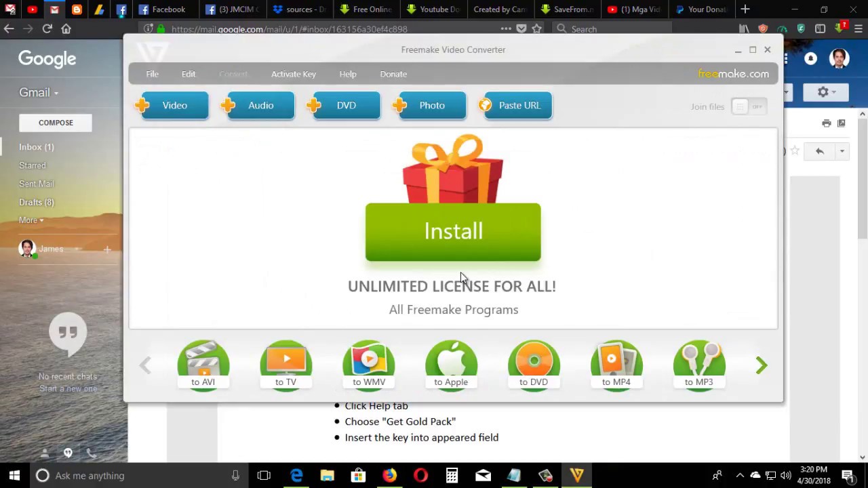Expand the More labels list in Gmail
The image size is (868, 488).
[31, 220]
